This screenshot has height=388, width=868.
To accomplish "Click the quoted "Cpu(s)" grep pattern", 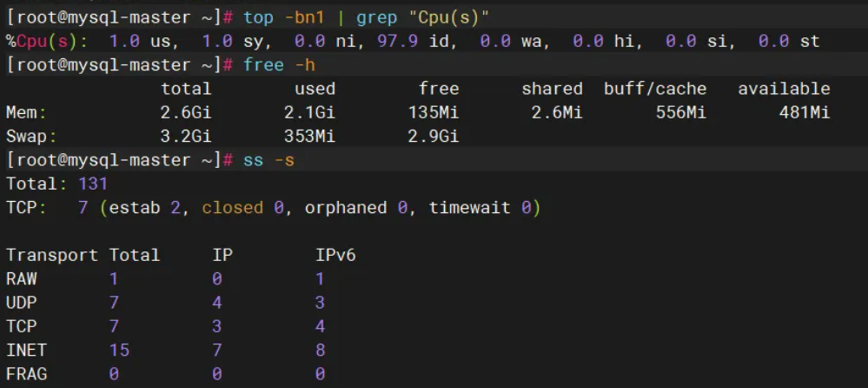I will 449,17.
